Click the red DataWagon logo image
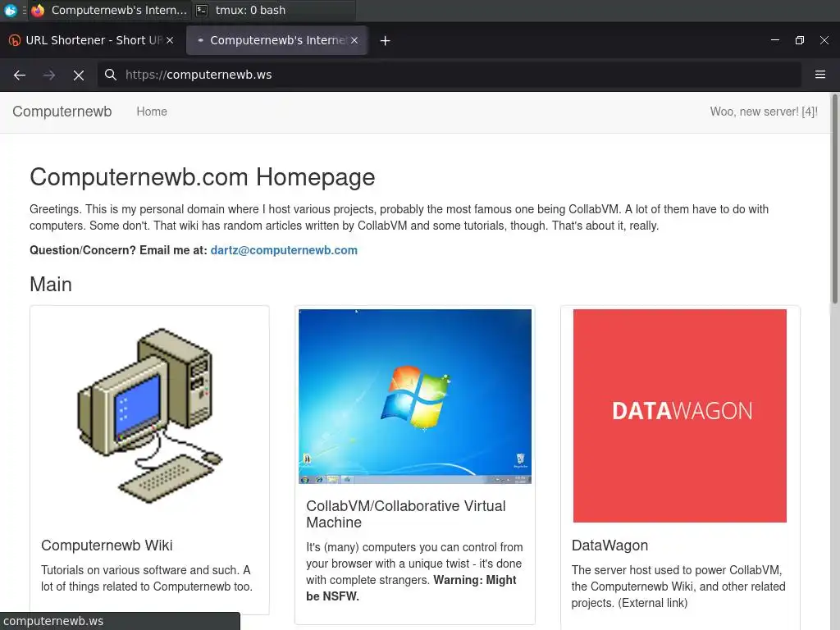 click(x=680, y=416)
